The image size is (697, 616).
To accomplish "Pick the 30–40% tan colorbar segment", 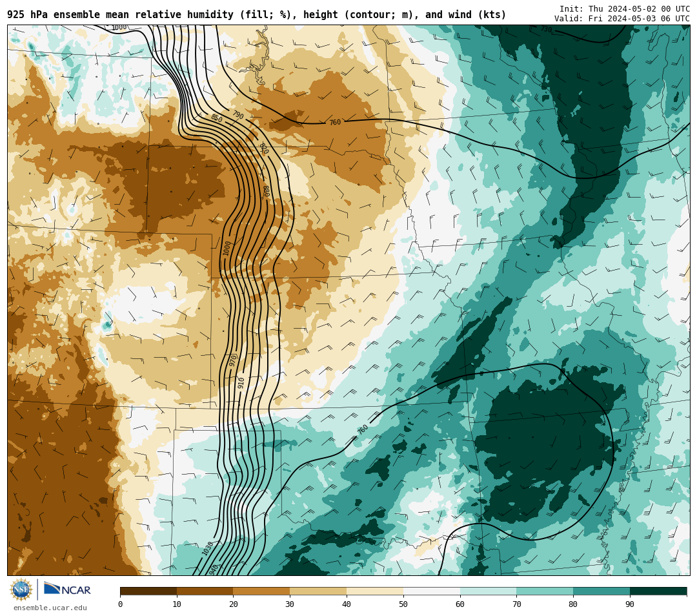I will tap(318, 591).
